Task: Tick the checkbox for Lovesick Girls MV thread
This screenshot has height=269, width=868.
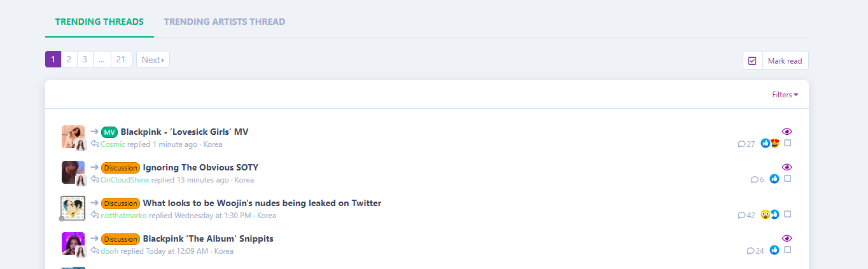Action: click(788, 143)
